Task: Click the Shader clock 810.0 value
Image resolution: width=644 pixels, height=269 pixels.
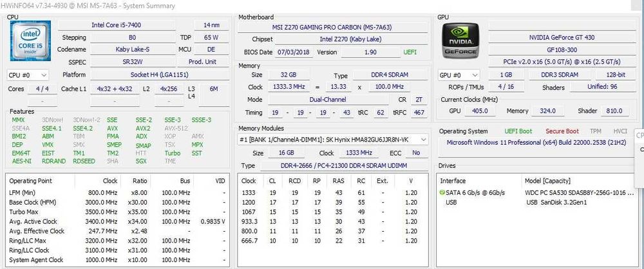Action: pyautogui.click(x=614, y=111)
